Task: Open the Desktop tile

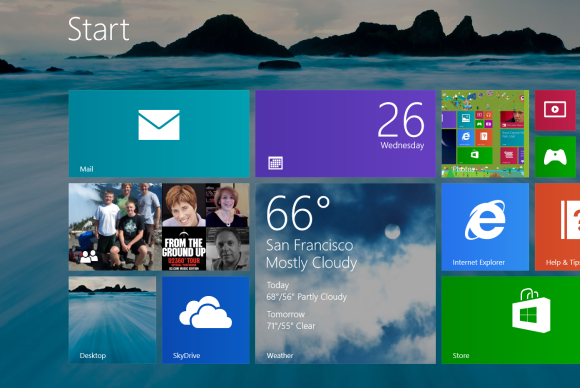Action: click(112, 320)
